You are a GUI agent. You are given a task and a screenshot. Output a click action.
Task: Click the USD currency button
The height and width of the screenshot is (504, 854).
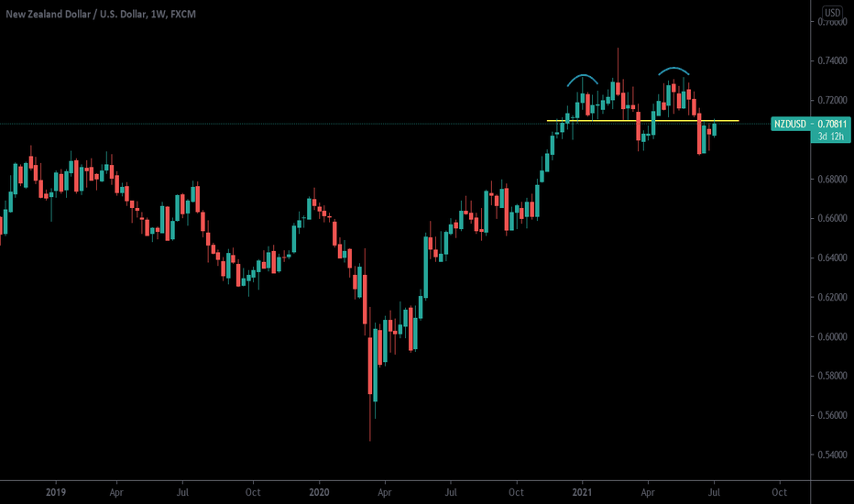[x=832, y=13]
